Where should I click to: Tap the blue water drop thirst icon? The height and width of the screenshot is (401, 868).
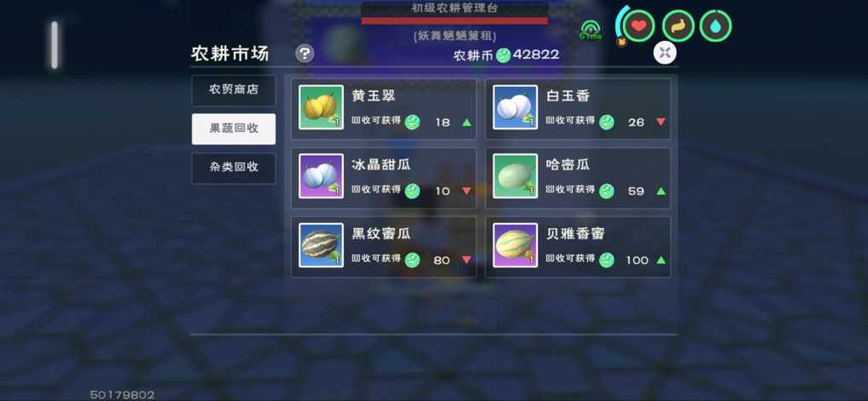click(716, 26)
